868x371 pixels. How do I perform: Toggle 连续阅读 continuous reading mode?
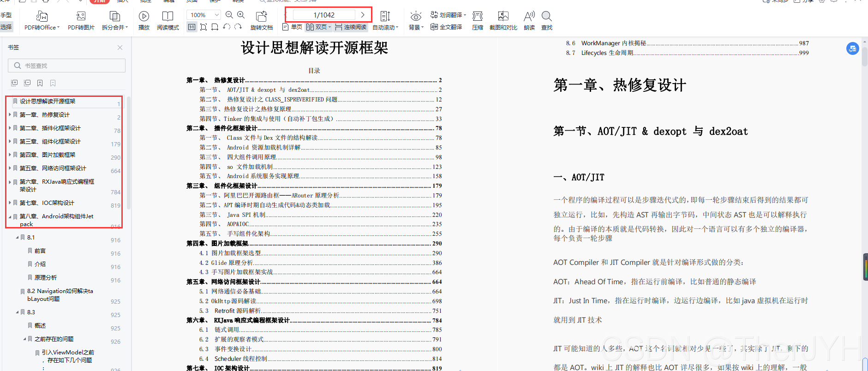[x=351, y=27]
